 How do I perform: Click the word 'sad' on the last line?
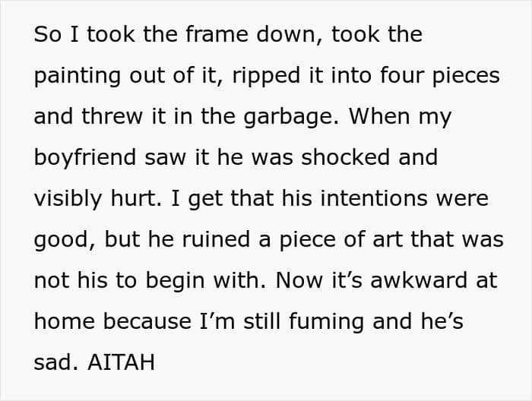tap(53, 362)
